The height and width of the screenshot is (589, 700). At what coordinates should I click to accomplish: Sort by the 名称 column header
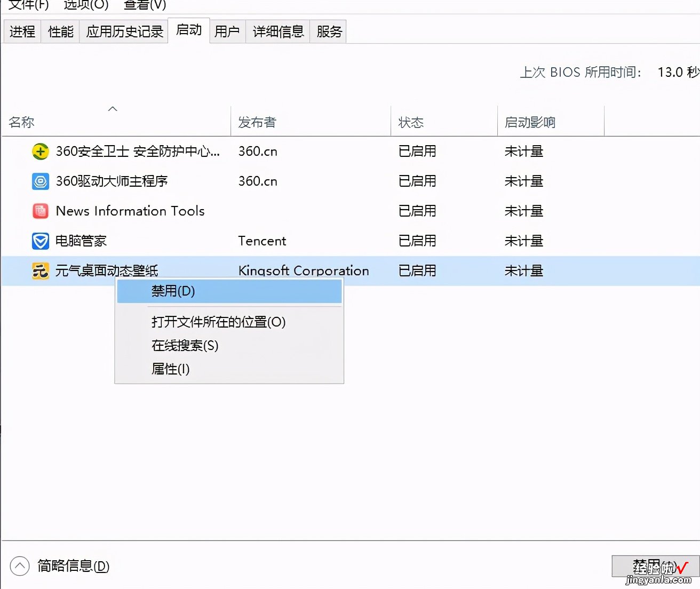116,122
